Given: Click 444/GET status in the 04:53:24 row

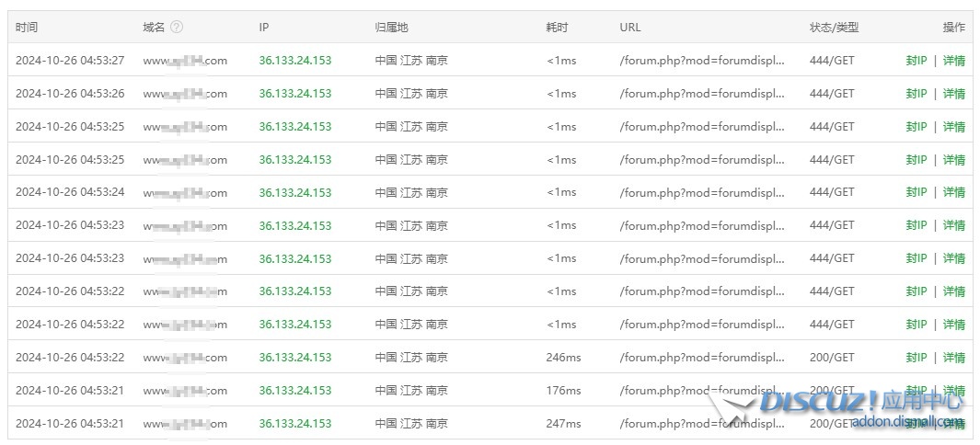Looking at the screenshot, I should point(832,192).
